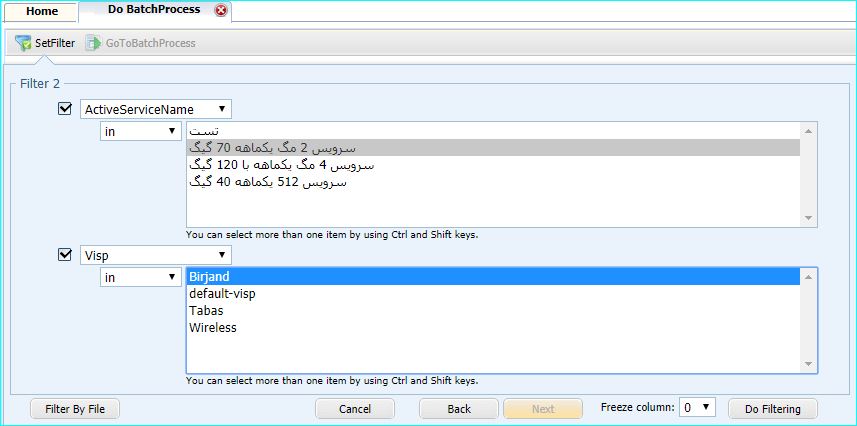857x426 pixels.
Task: Close the Do BatchProcess tab
Action: coord(221,11)
